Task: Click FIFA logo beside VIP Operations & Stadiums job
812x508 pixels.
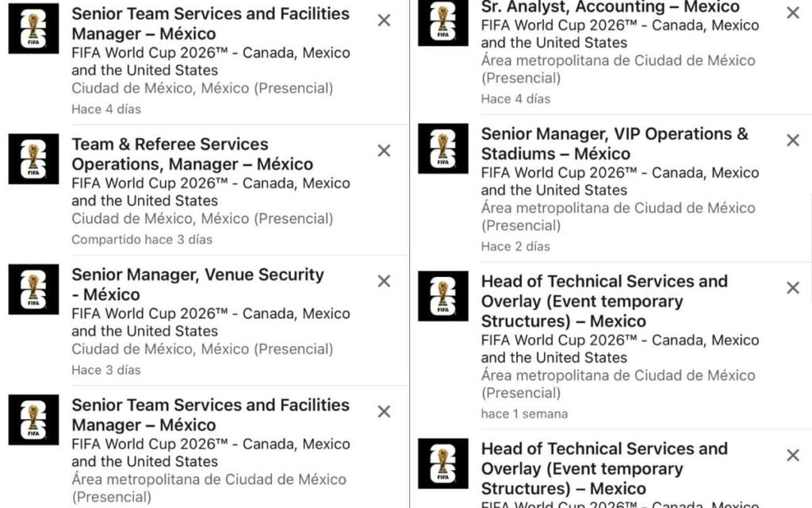Action: tap(442, 148)
